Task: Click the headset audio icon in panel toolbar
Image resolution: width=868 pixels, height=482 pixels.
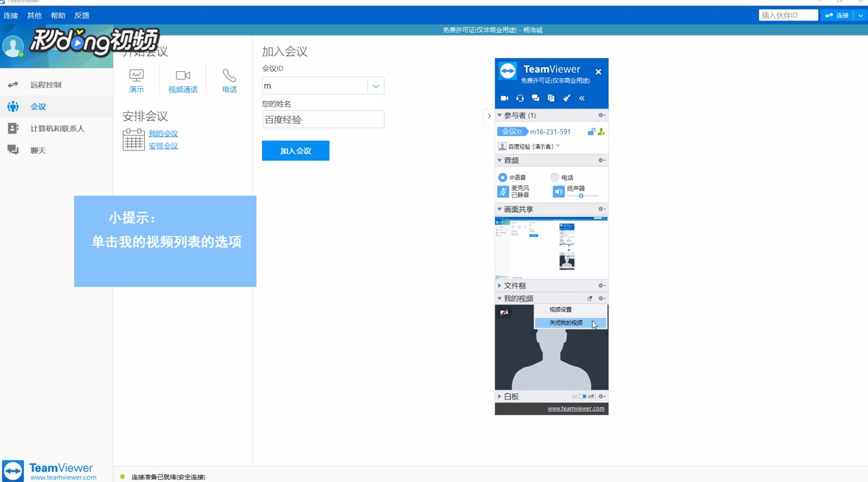Action: coord(520,98)
